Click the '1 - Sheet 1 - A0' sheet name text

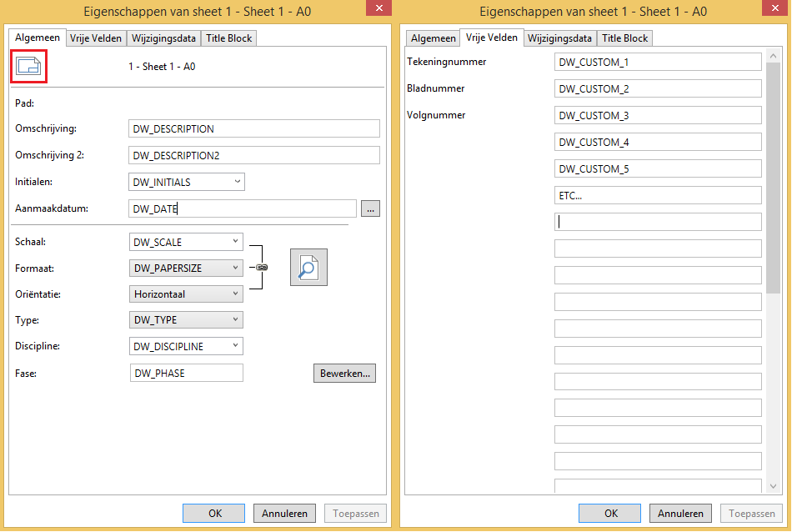click(x=162, y=66)
